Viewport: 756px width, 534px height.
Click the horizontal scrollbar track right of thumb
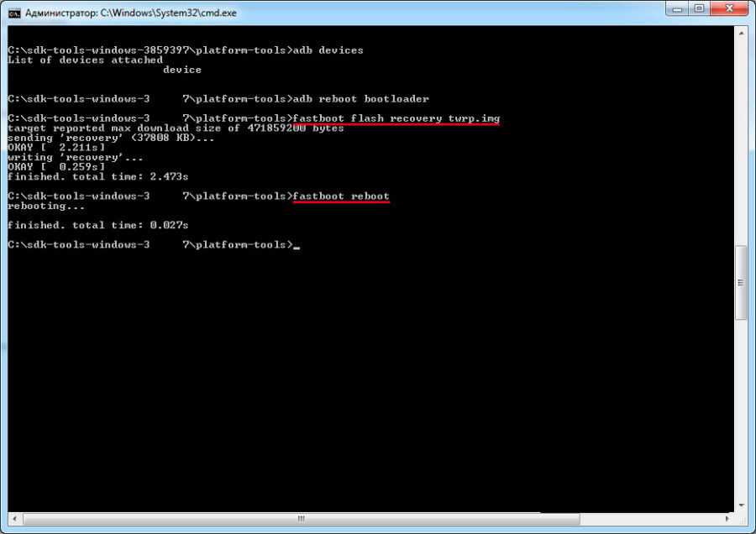pyautogui.click(x=655, y=519)
